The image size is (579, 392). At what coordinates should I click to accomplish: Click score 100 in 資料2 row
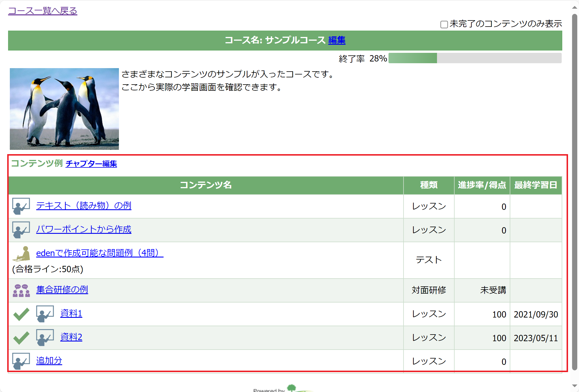point(499,338)
